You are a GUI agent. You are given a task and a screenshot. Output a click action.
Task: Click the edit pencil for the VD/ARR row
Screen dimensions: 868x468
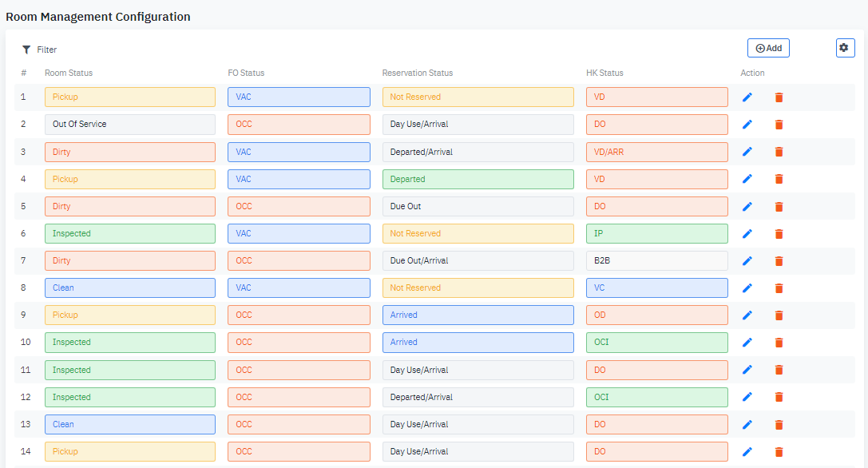747,151
